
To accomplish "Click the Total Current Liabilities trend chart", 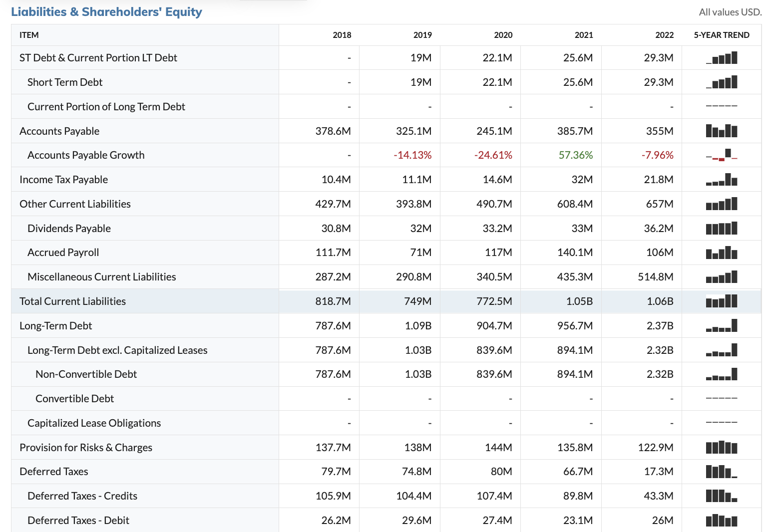I will click(x=722, y=301).
